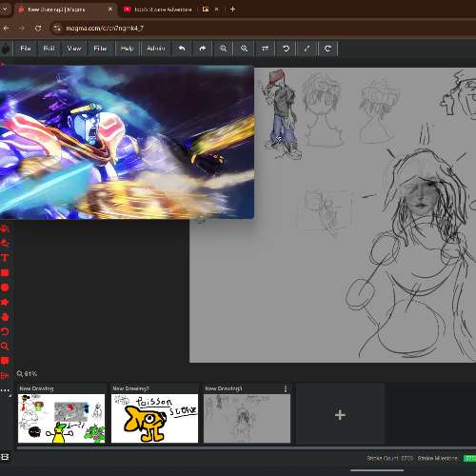Image resolution: width=476 pixels, height=476 pixels.
Task: Click the Magma logo icon
Action: [6, 49]
